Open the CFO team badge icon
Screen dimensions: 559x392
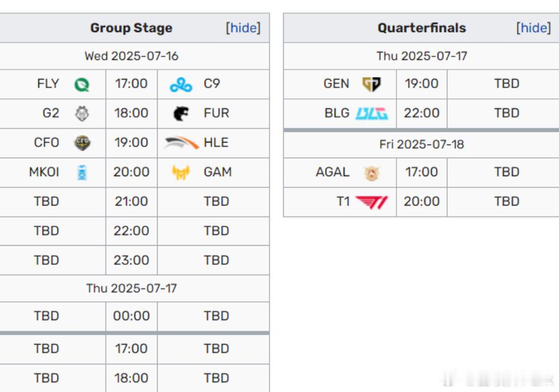82,143
